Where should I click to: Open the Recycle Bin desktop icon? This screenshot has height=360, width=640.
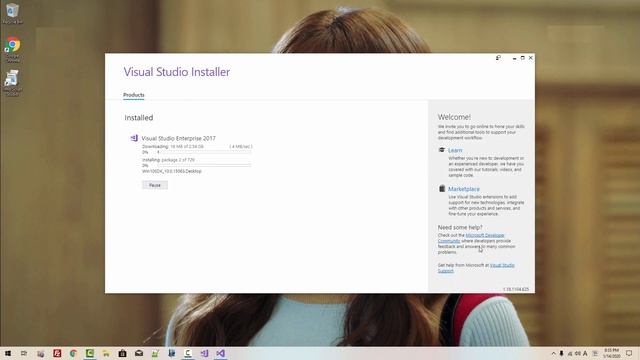(x=12, y=13)
